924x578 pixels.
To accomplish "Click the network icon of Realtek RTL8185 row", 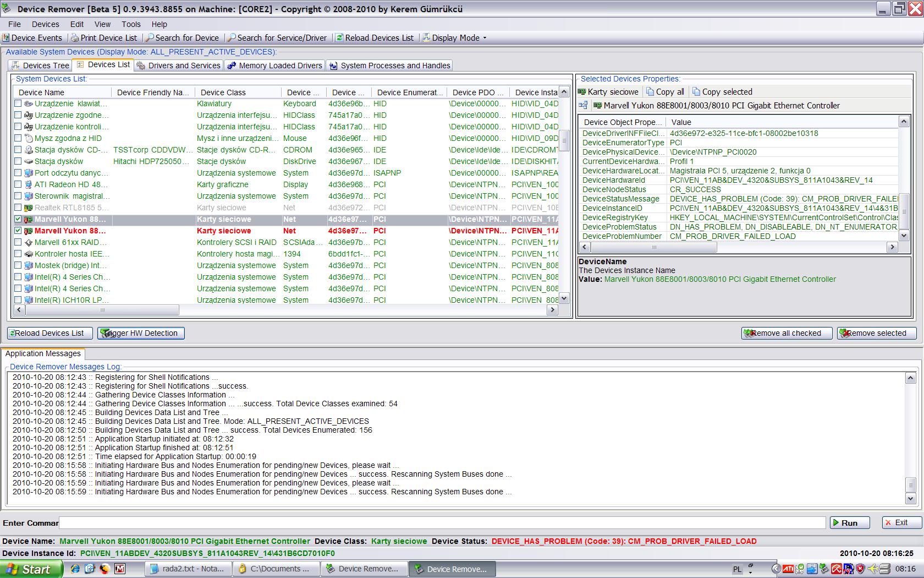I will tap(29, 208).
